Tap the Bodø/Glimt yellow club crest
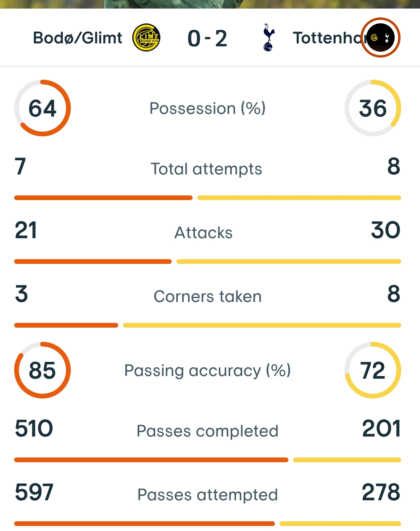 [x=146, y=38]
